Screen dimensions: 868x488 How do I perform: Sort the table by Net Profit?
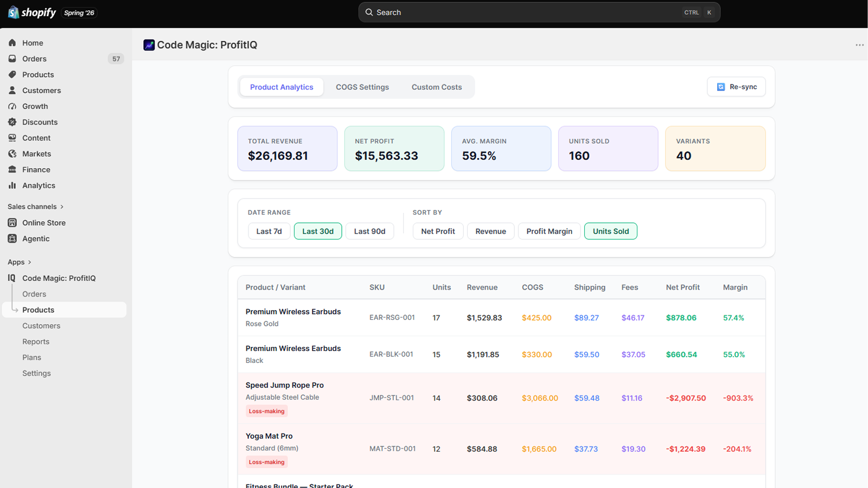point(438,231)
